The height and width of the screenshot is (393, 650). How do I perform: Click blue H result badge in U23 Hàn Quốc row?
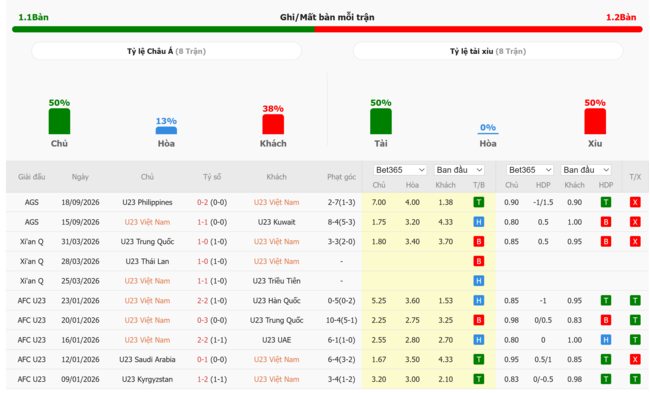(x=478, y=301)
